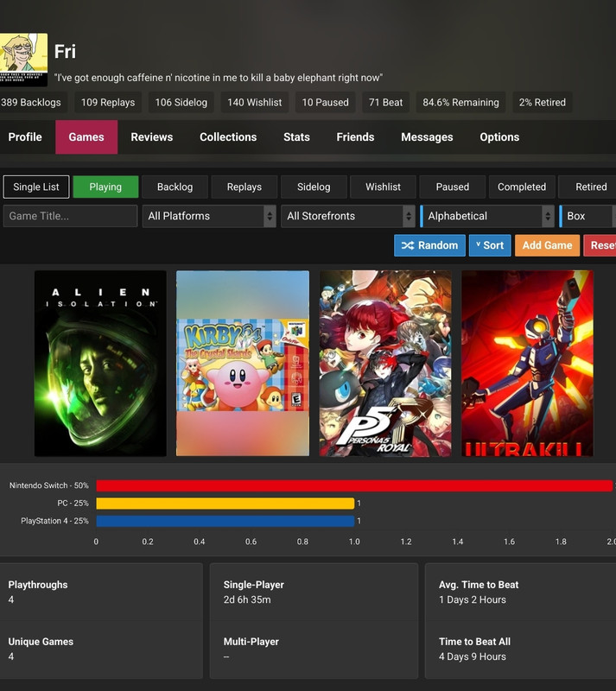Select the Playing filter
Image resolution: width=616 pixels, height=691 pixels.
[105, 187]
